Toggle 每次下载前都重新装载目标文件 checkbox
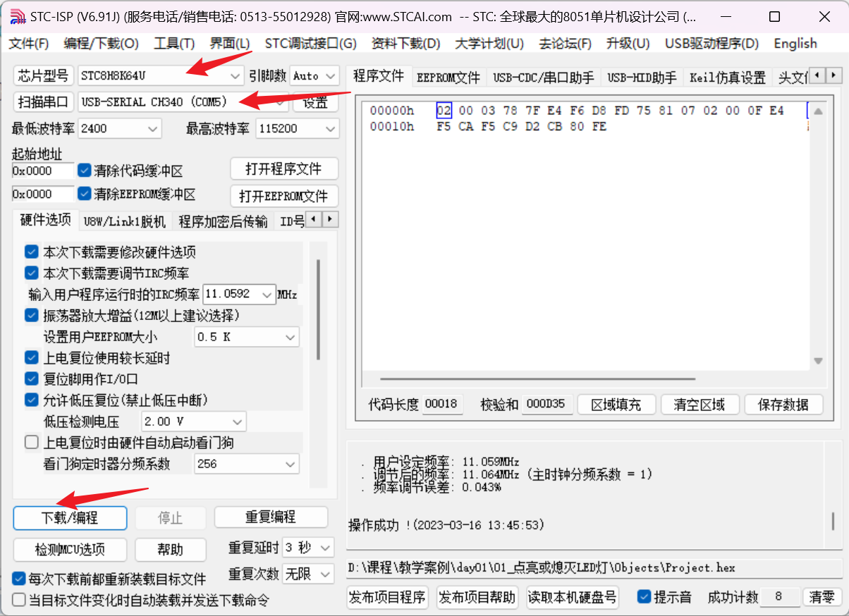This screenshot has height=616, width=849. click(19, 579)
